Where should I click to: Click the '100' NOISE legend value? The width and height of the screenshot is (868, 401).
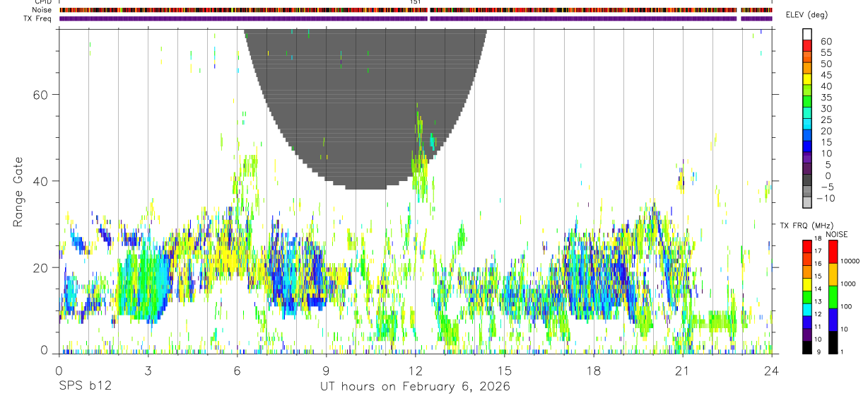pos(847,307)
